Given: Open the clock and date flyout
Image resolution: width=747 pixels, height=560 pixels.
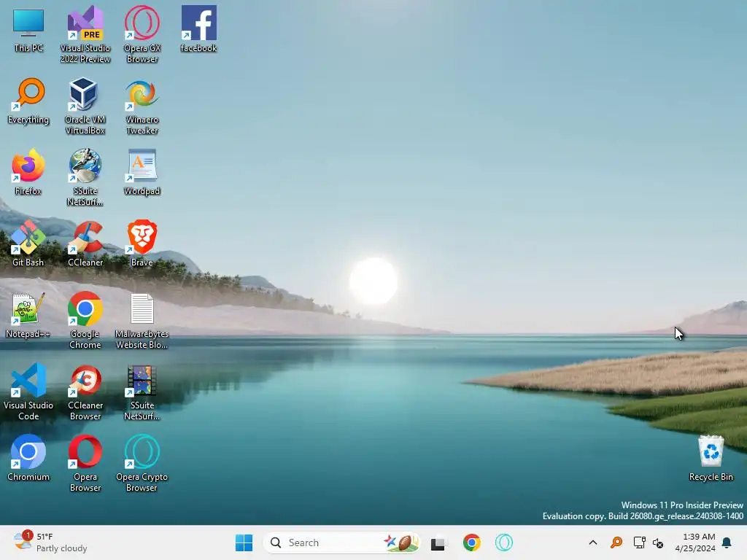Looking at the screenshot, I should 695,542.
